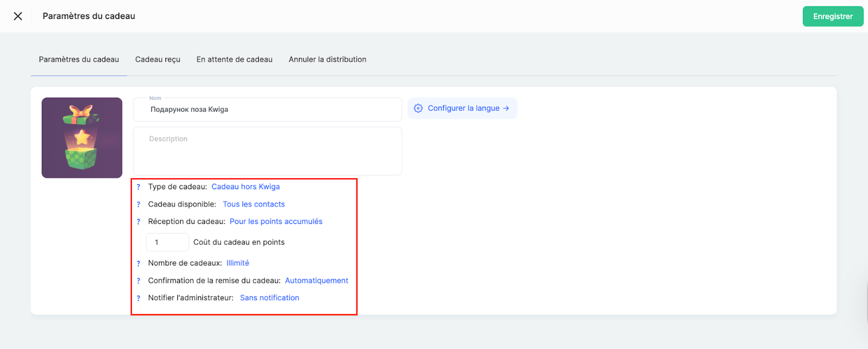The image size is (868, 349).
Task: Open the Sans notification admin option
Action: [x=269, y=298]
